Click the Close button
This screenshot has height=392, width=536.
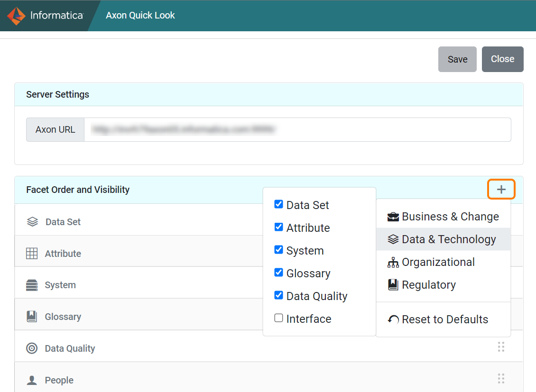coord(502,59)
